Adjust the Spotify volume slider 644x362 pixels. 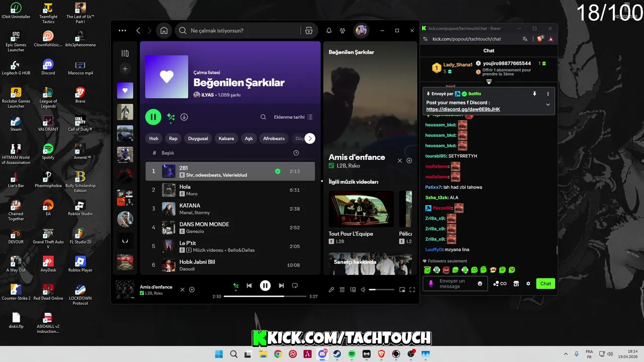pos(381,290)
